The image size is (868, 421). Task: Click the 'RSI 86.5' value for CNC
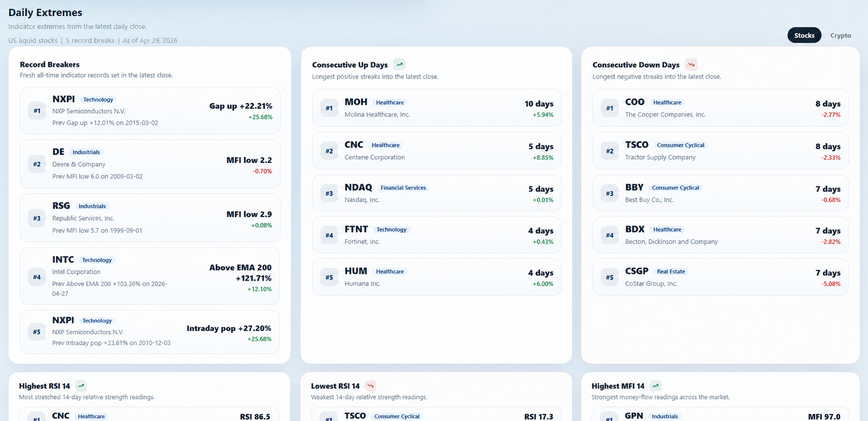[x=255, y=417]
